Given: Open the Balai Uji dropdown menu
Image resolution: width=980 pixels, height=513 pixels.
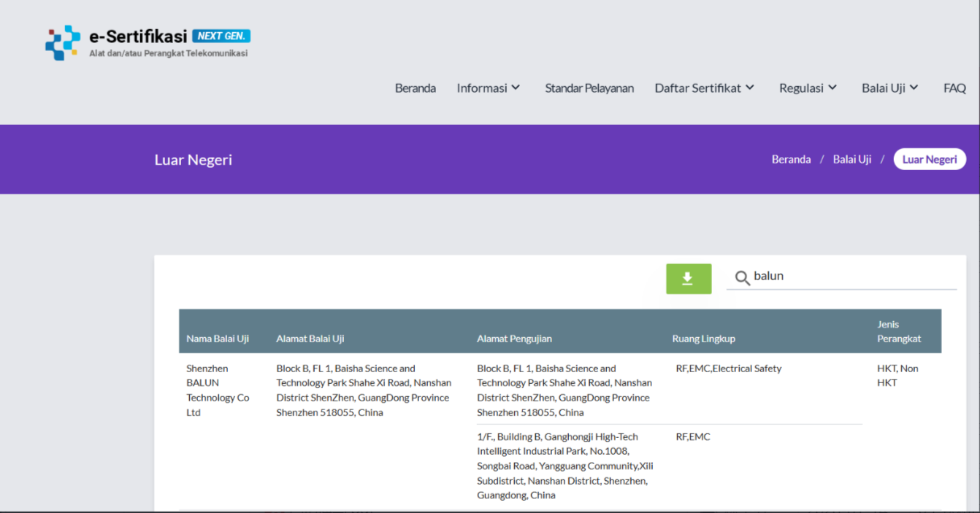Looking at the screenshot, I should click(889, 88).
